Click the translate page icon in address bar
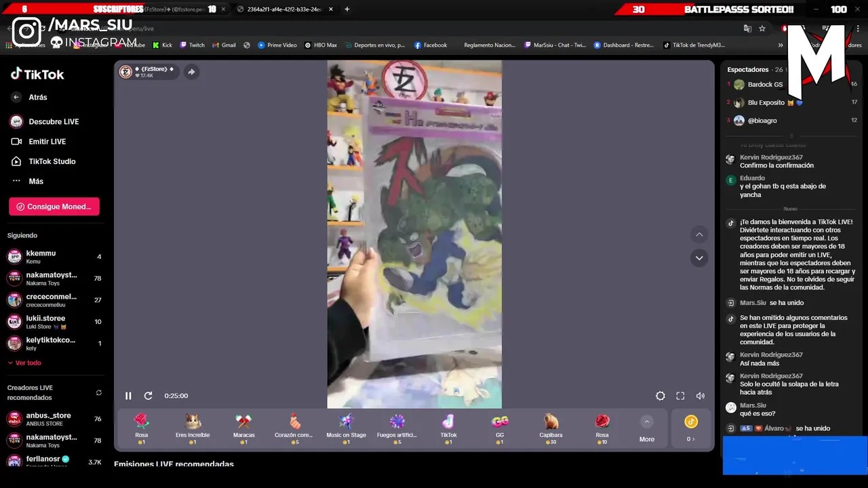Viewport: 868px width, 488px height. point(747,28)
